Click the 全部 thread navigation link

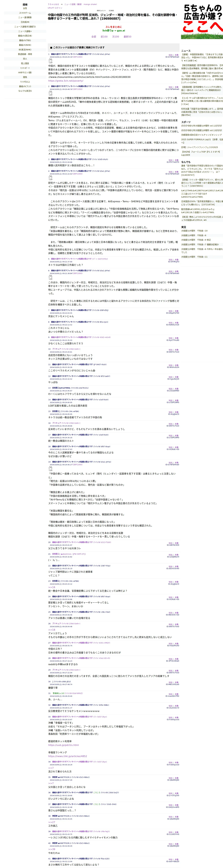[x=94, y=37]
